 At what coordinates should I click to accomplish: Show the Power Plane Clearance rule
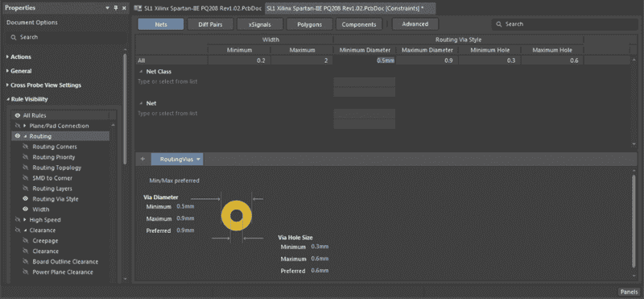coord(26,272)
